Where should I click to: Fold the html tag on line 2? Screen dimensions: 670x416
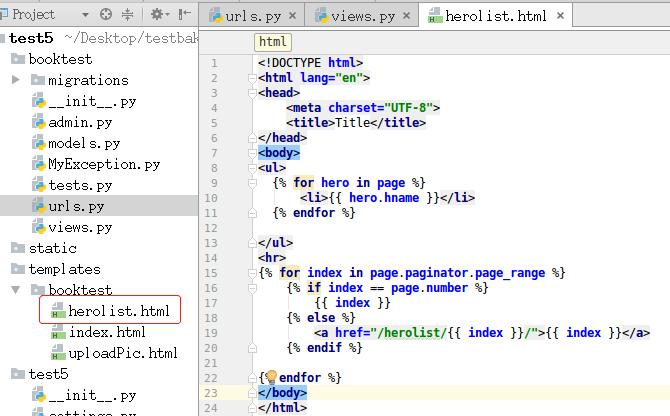[x=252, y=78]
